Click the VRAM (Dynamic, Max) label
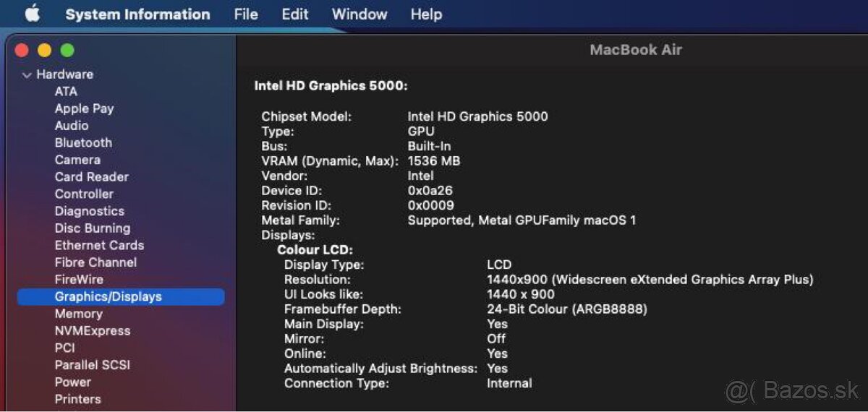The image size is (868, 412). click(330, 161)
